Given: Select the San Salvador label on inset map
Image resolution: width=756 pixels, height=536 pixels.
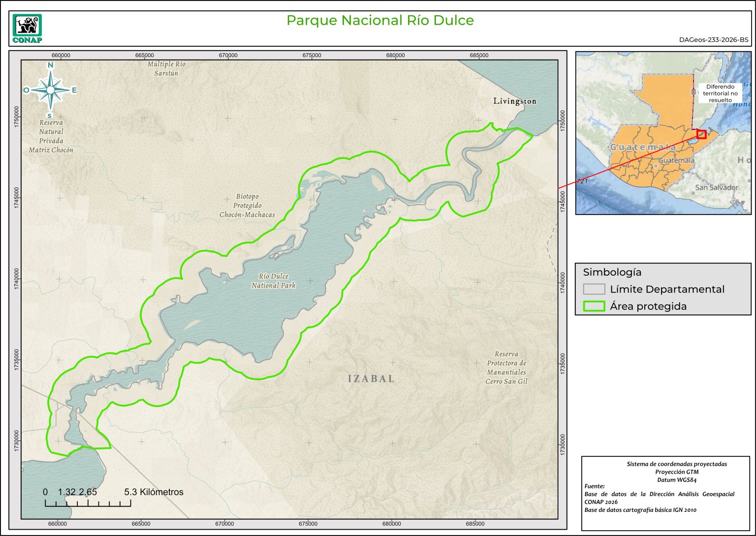Looking at the screenshot, I should pos(716,188).
